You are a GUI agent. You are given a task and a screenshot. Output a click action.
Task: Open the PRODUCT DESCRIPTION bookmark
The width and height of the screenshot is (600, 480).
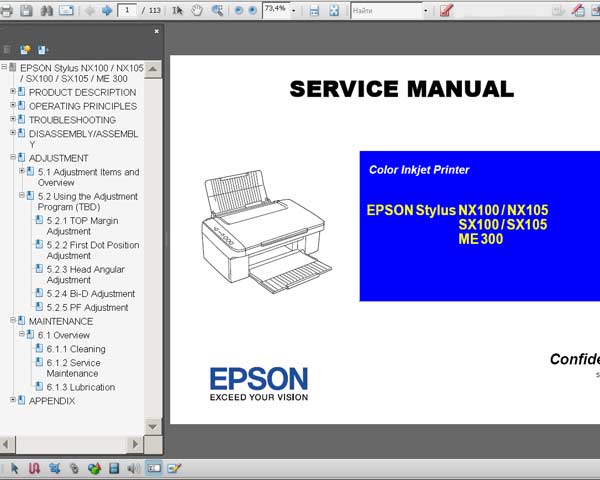pyautogui.click(x=82, y=92)
